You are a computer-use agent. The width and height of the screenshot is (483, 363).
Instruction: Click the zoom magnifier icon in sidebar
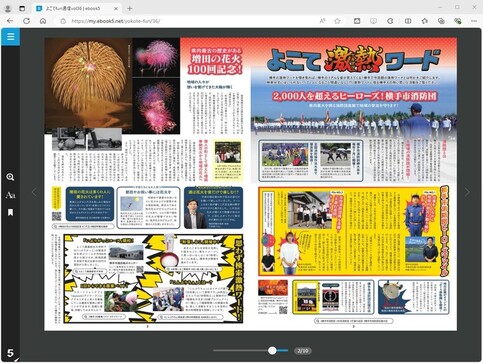pyautogui.click(x=10, y=177)
